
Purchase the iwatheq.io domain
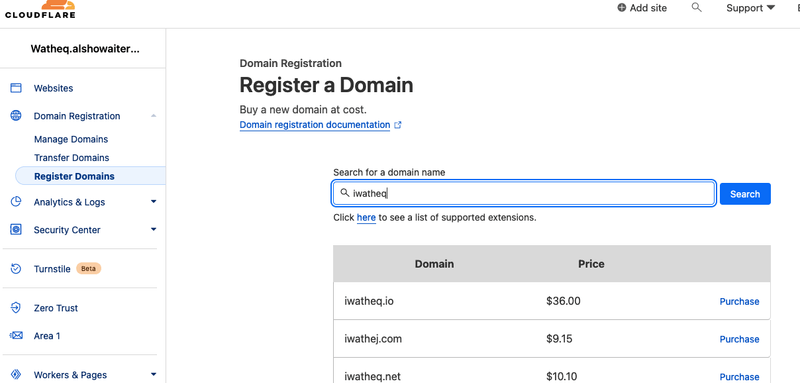(739, 301)
